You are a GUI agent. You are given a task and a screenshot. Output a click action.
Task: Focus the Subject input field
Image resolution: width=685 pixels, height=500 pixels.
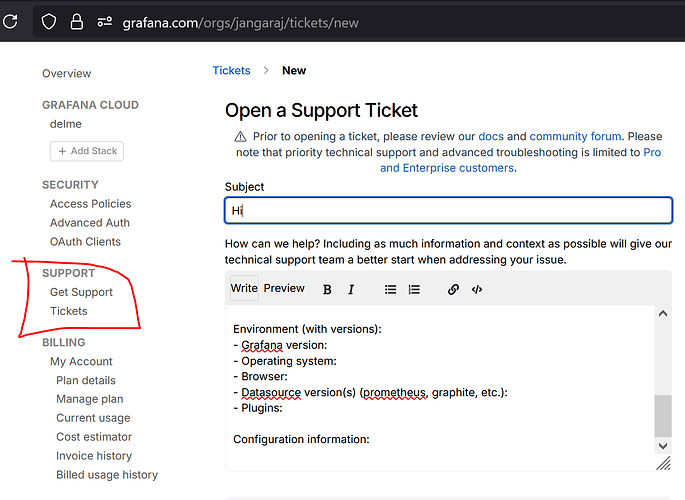(x=448, y=210)
